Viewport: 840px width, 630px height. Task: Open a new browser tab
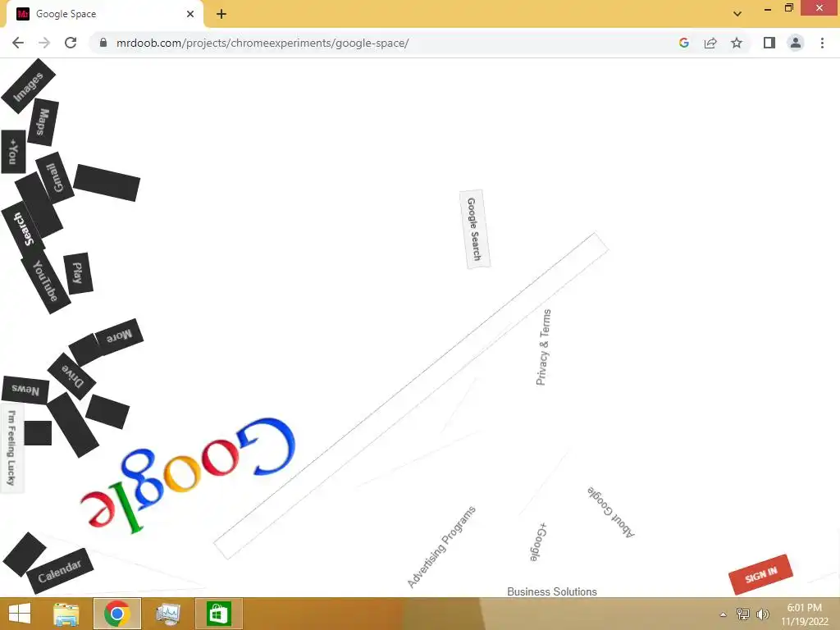click(x=221, y=14)
